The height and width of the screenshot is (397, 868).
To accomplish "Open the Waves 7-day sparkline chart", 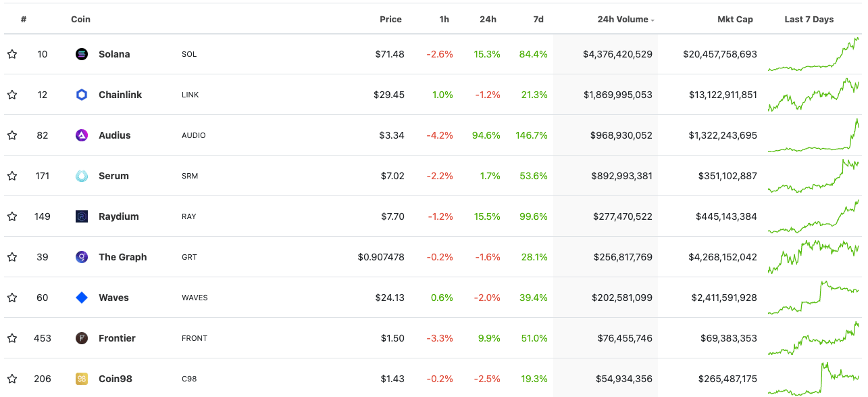I will 813,298.
